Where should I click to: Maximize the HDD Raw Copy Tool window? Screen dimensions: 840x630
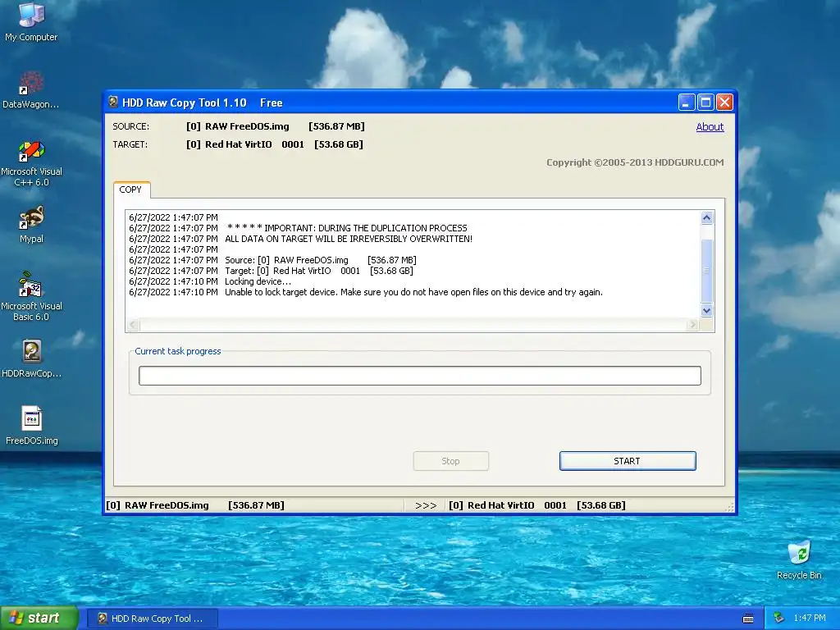pyautogui.click(x=705, y=102)
